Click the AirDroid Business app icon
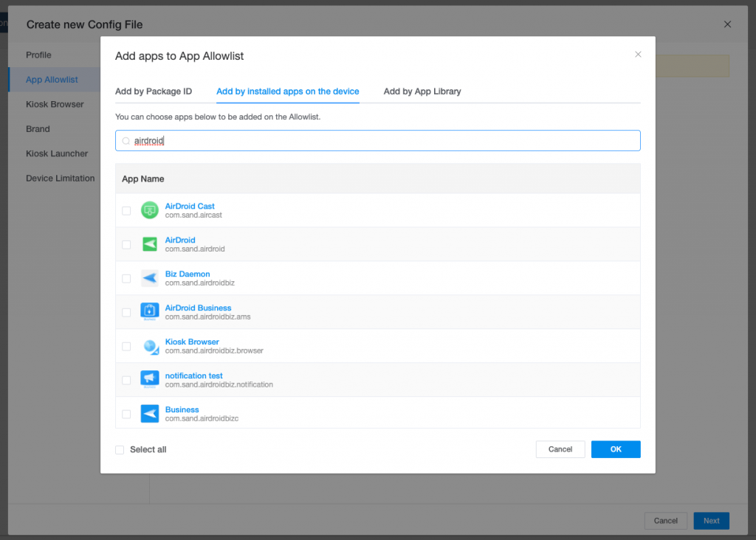The image size is (756, 540). click(149, 311)
